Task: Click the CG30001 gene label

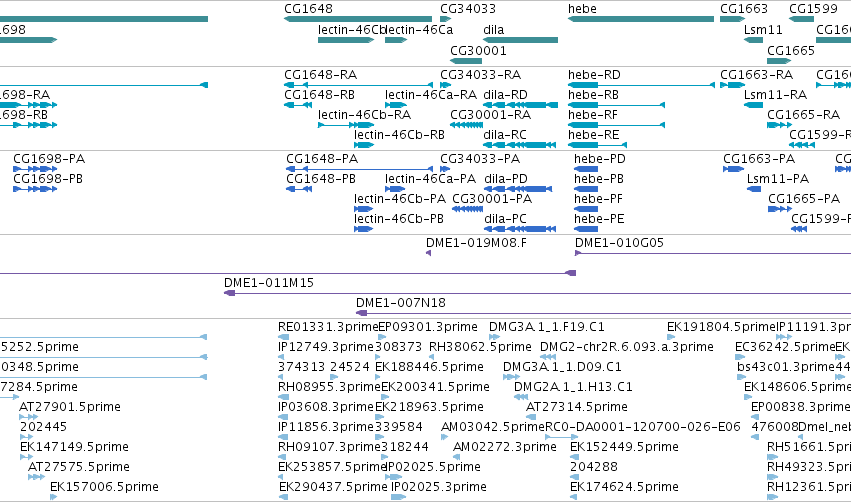Action: coord(478,50)
